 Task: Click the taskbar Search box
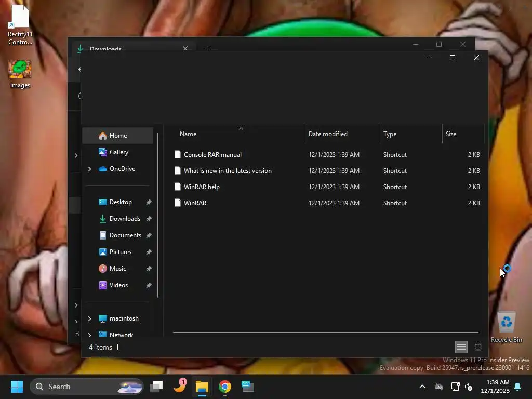(87, 387)
